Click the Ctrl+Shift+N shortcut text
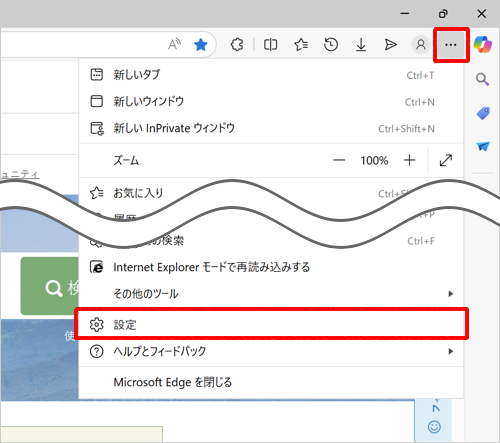This screenshot has height=443, width=500. coord(406,129)
